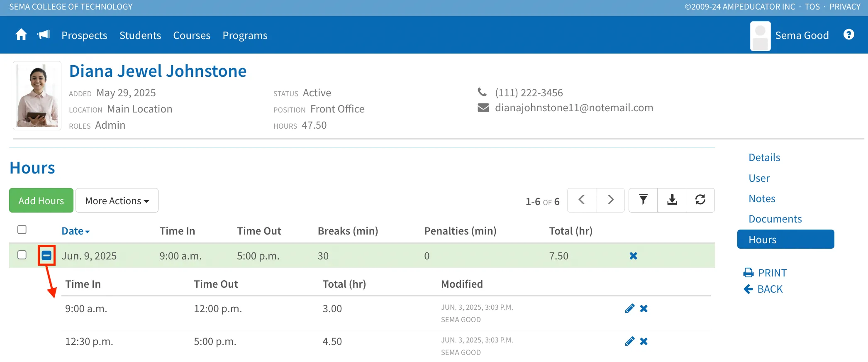Switch to the Details section
868x362 pixels.
pos(764,157)
